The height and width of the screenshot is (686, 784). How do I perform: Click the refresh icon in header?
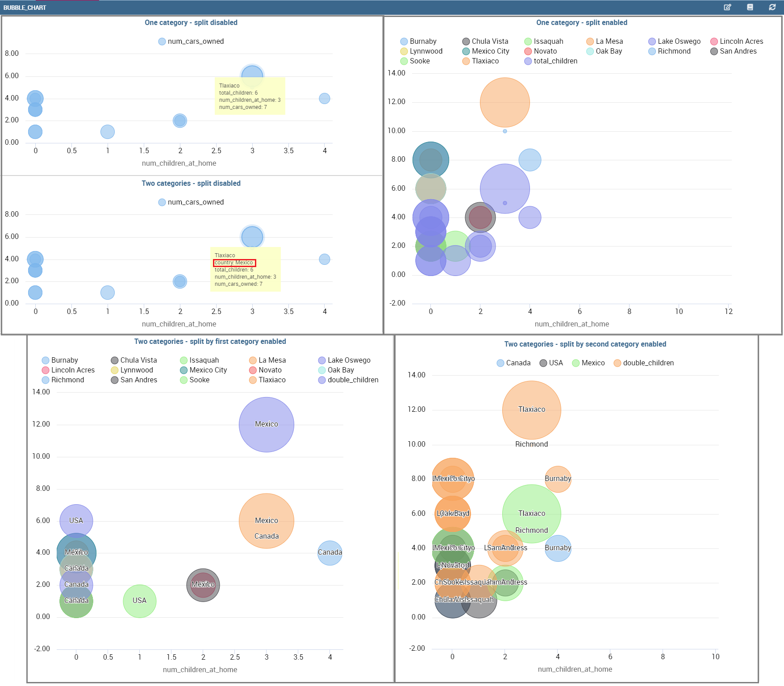click(x=772, y=7)
